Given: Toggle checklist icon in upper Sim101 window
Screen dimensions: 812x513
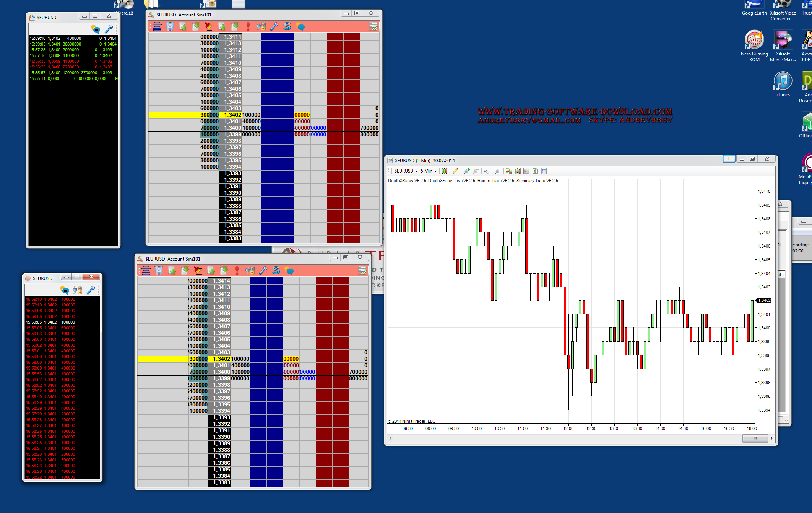Looking at the screenshot, I should [374, 27].
